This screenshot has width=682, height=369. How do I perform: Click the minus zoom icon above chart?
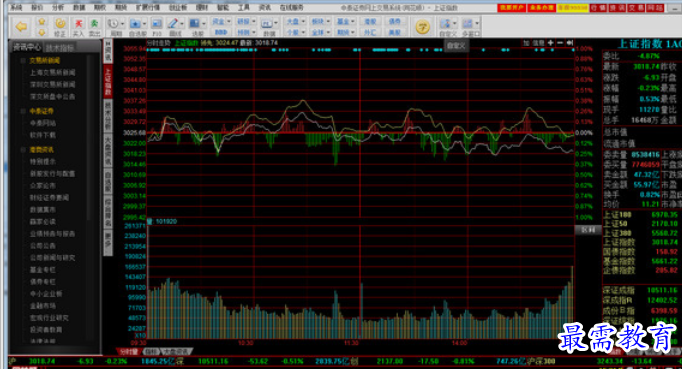560,43
